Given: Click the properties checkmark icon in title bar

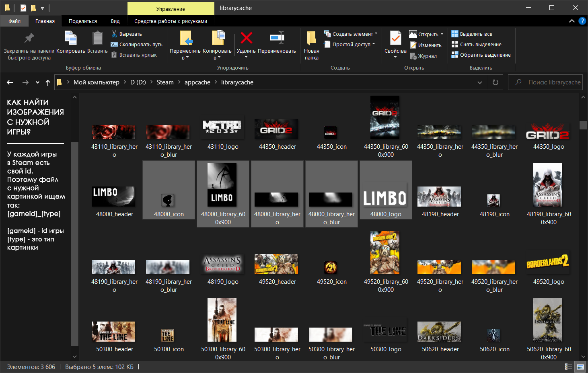Looking at the screenshot, I should point(23,8).
